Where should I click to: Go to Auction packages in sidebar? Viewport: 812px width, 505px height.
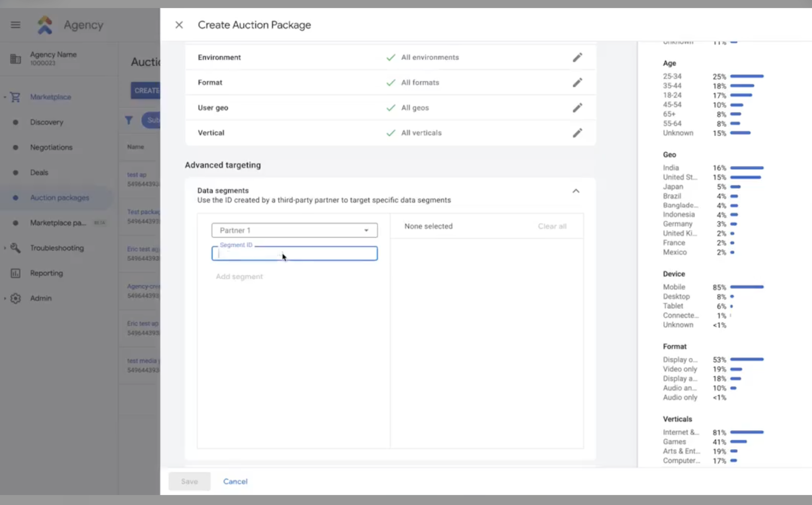pyautogui.click(x=59, y=197)
